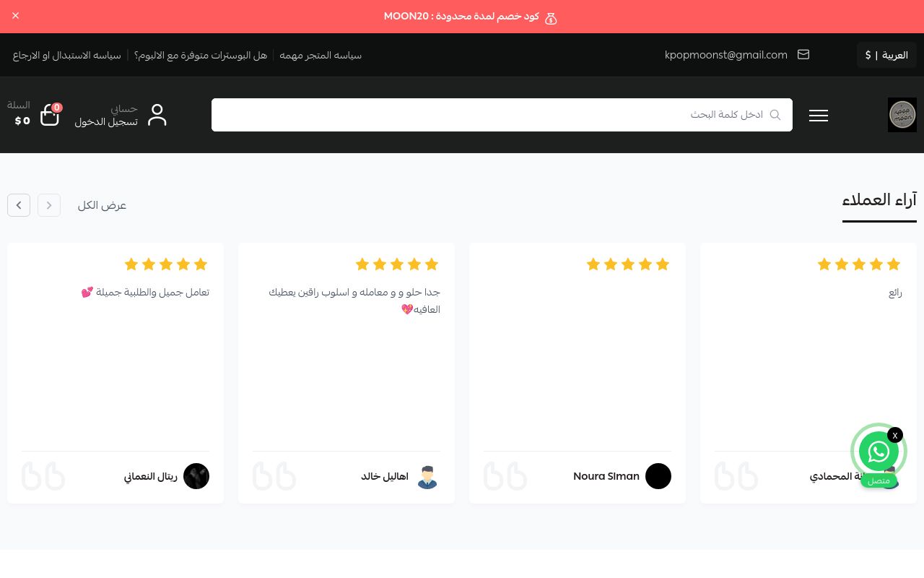Dismiss the WhatsApp widget with x
Screen dimensions: 924x578
point(895,435)
